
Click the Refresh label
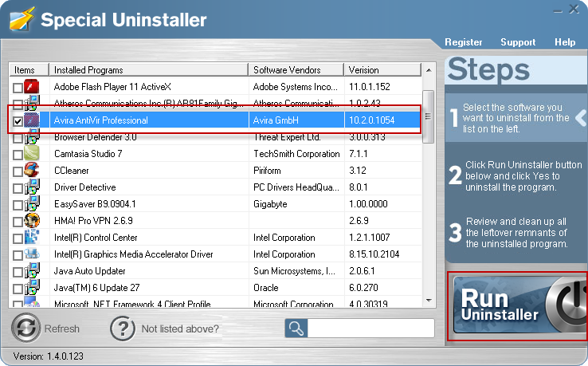tap(62, 329)
